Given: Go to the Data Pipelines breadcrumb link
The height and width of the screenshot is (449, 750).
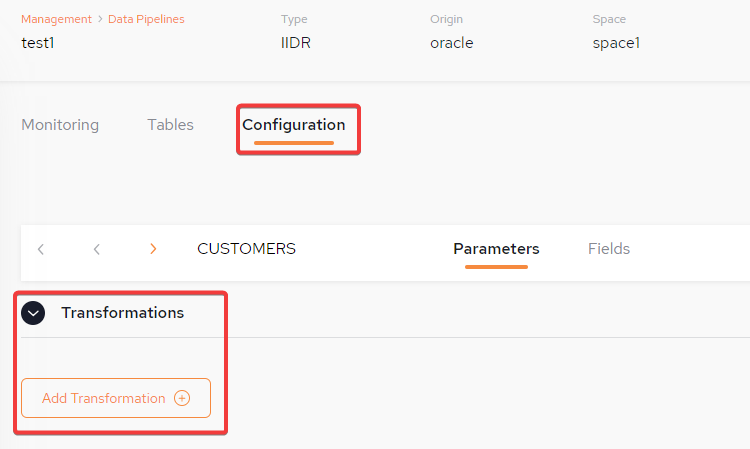Looking at the screenshot, I should pyautogui.click(x=146, y=19).
